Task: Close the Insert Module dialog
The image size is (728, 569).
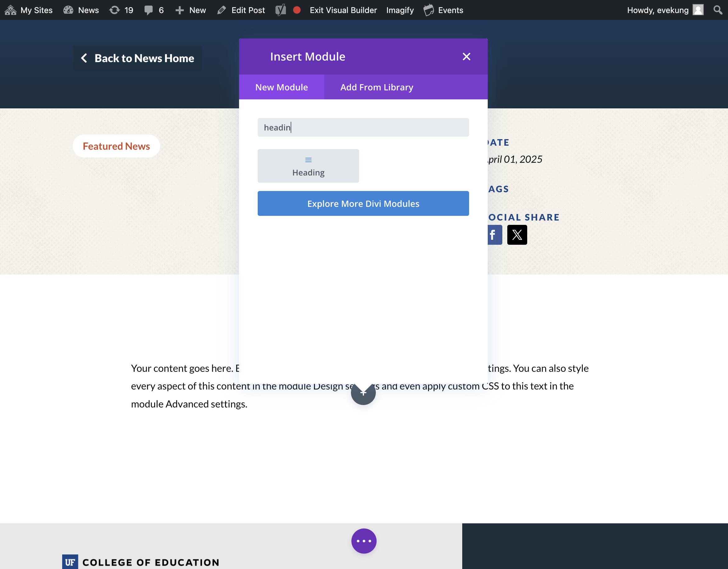Action: pyautogui.click(x=466, y=57)
